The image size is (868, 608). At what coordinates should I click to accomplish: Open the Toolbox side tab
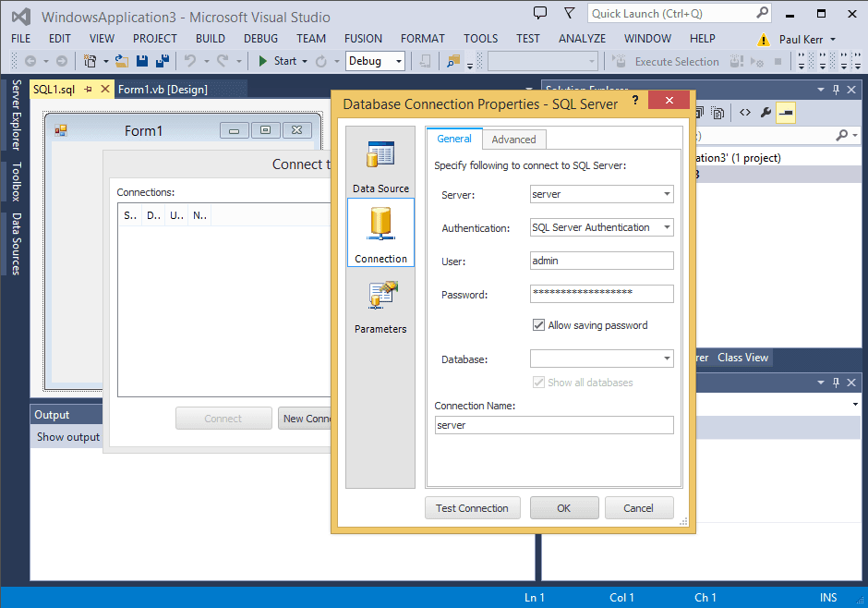point(16,181)
